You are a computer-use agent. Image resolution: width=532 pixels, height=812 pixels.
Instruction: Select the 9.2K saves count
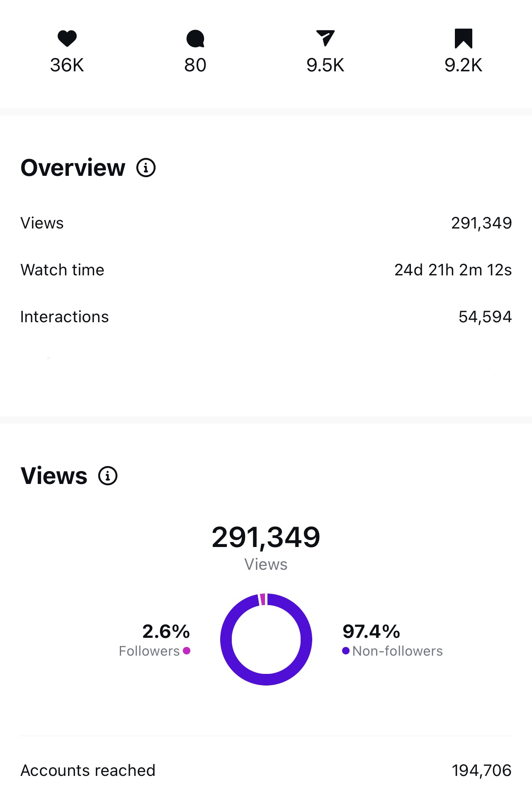click(463, 65)
